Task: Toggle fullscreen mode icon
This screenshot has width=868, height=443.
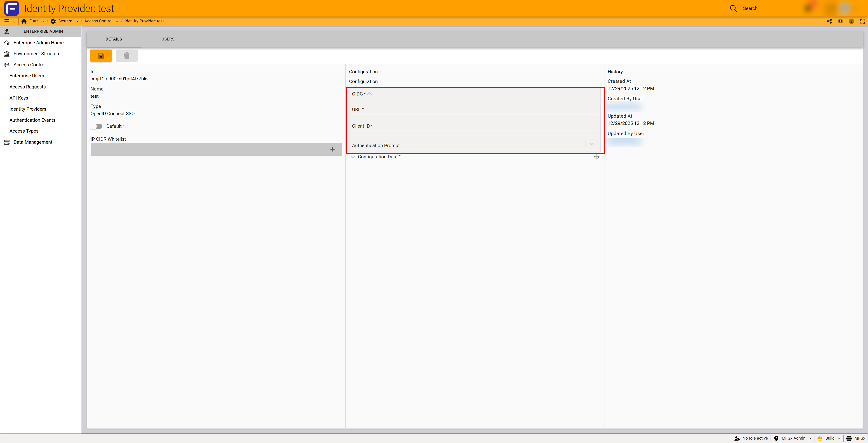Action: click(x=862, y=21)
